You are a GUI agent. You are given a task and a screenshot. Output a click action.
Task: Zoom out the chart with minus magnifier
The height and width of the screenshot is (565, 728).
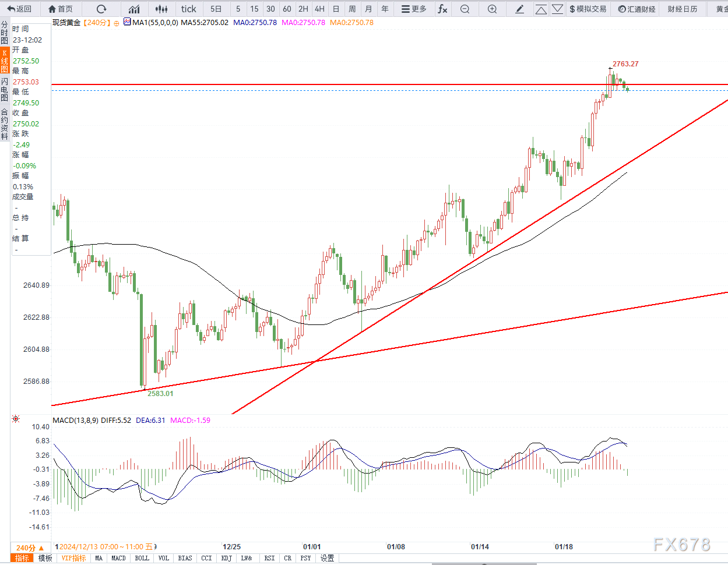[x=465, y=9]
